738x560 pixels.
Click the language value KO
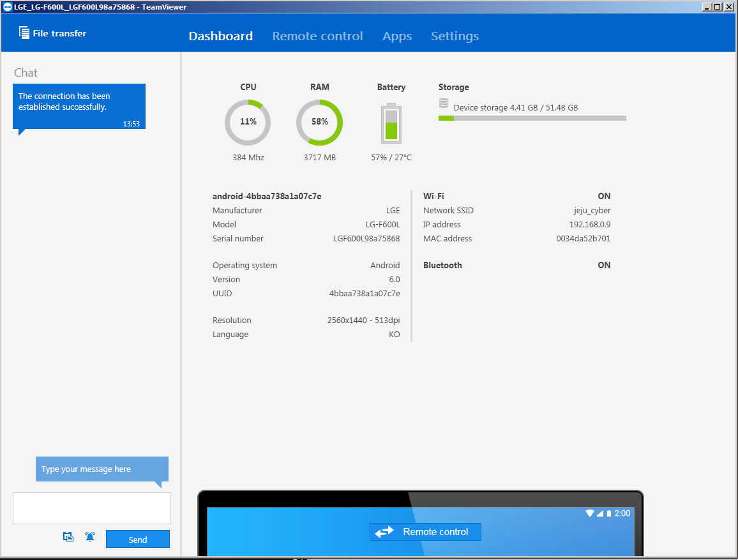click(x=395, y=335)
